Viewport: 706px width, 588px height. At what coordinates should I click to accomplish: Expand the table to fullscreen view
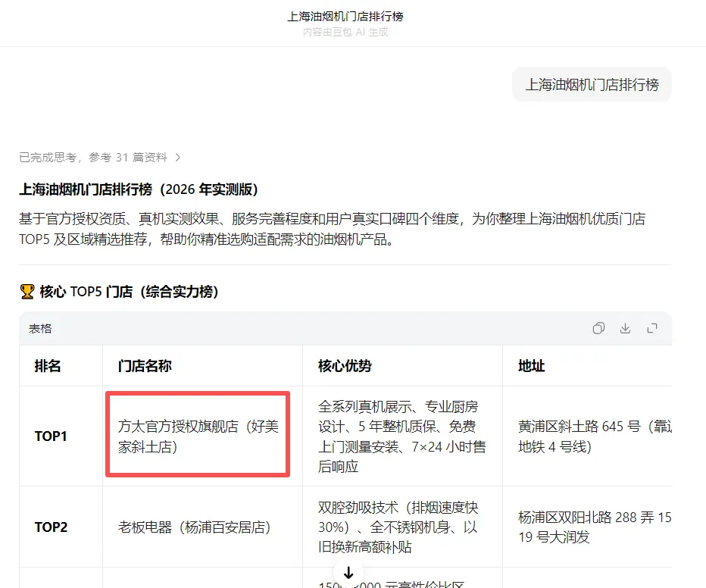point(652,327)
